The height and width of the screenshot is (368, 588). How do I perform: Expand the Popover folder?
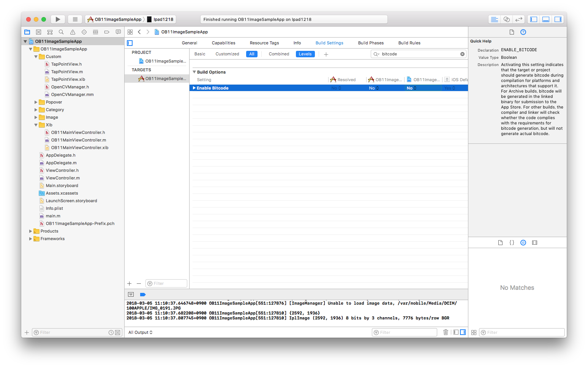pos(36,102)
